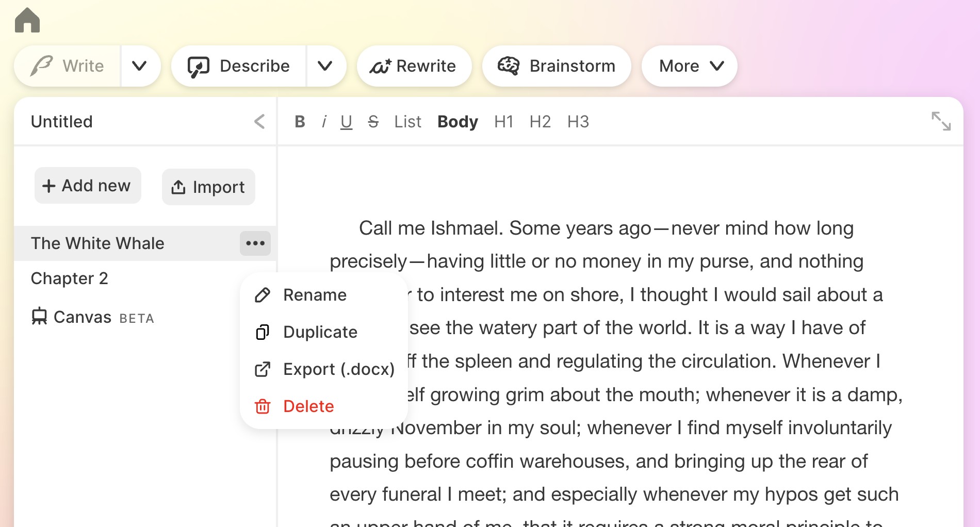Screen dimensions: 980x527
Task: Set text style to H1
Action: click(503, 122)
